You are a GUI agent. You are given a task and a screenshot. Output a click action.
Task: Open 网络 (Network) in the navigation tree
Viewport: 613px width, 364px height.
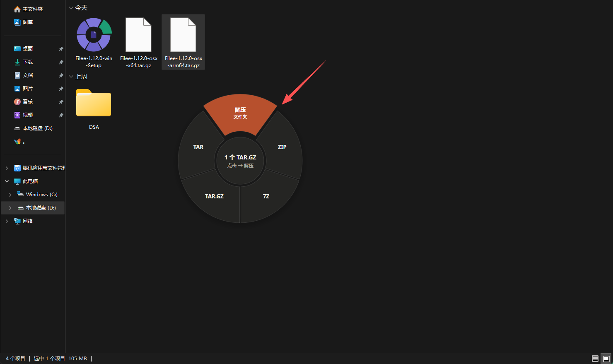pos(23,221)
